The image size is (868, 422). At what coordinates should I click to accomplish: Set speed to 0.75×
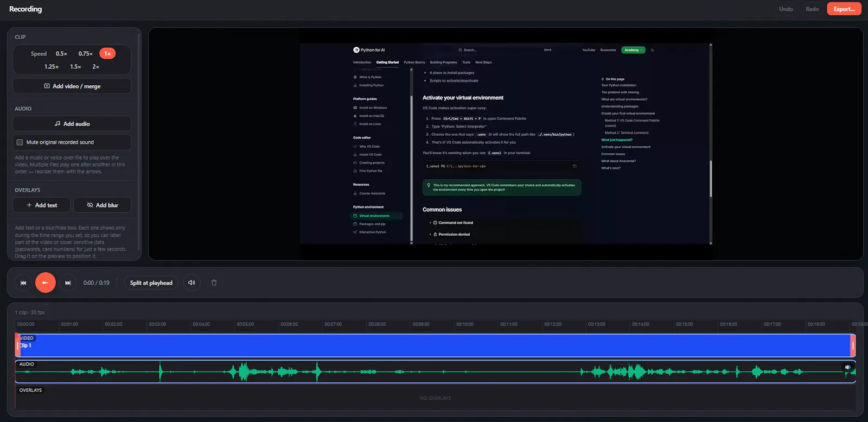[85, 54]
